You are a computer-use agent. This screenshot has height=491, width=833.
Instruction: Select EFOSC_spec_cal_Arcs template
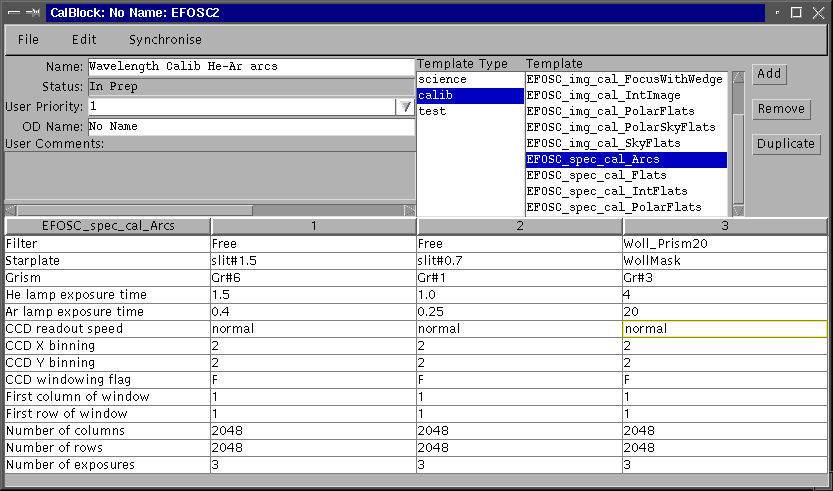[626, 159]
